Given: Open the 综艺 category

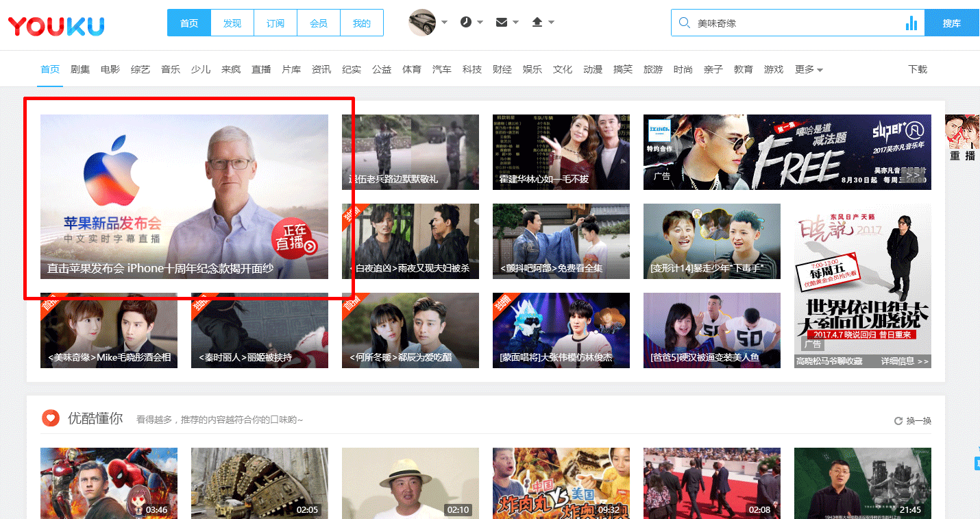Looking at the screenshot, I should click(x=140, y=69).
